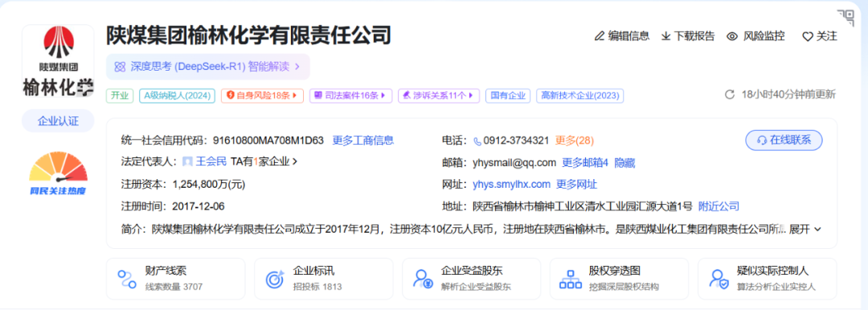Screen dimensions: 868x310
Task: Expand the company 简介 with 展开
Action: 805,229
